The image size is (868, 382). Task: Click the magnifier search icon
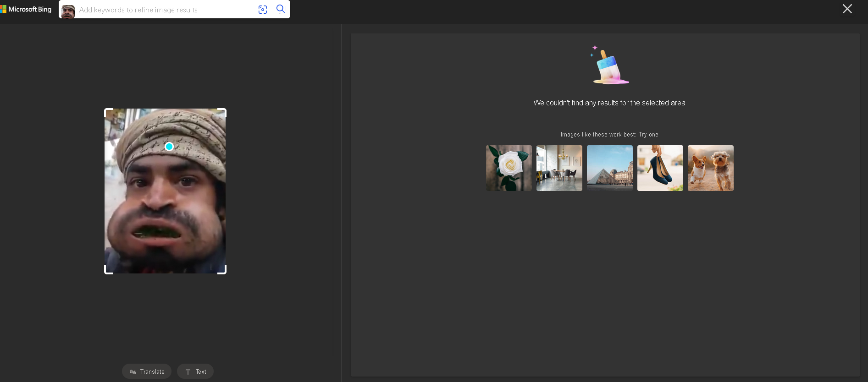(x=281, y=9)
